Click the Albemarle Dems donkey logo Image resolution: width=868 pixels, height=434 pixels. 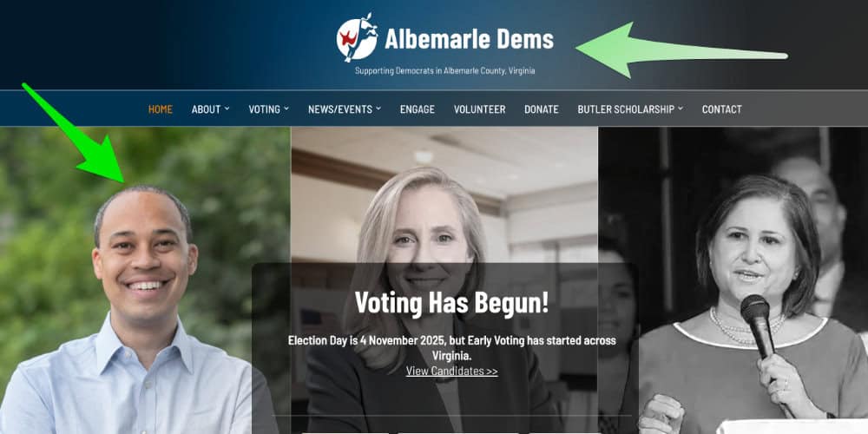click(x=357, y=37)
